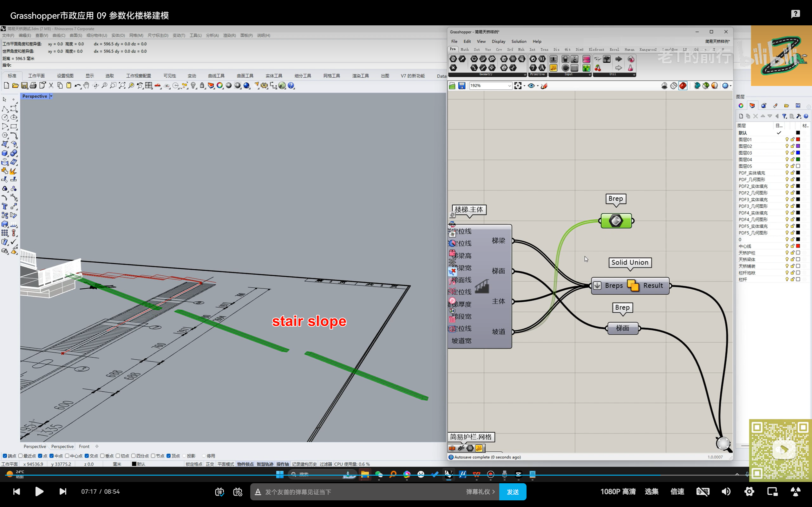This screenshot has width=812, height=507.
Task: Save the Grasshopper document with floppy icon
Action: (x=462, y=86)
